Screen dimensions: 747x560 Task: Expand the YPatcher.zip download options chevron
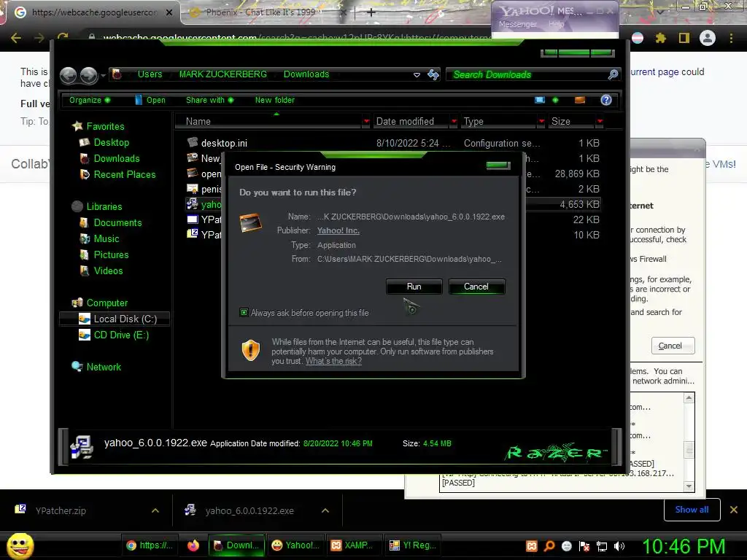(x=155, y=510)
